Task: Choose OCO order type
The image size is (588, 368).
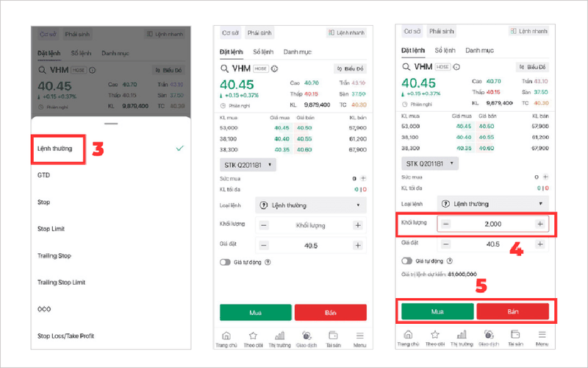Action: (x=44, y=309)
